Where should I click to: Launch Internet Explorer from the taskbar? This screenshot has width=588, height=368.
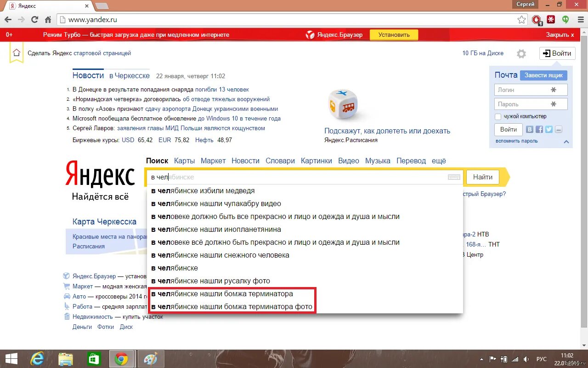coord(37,359)
